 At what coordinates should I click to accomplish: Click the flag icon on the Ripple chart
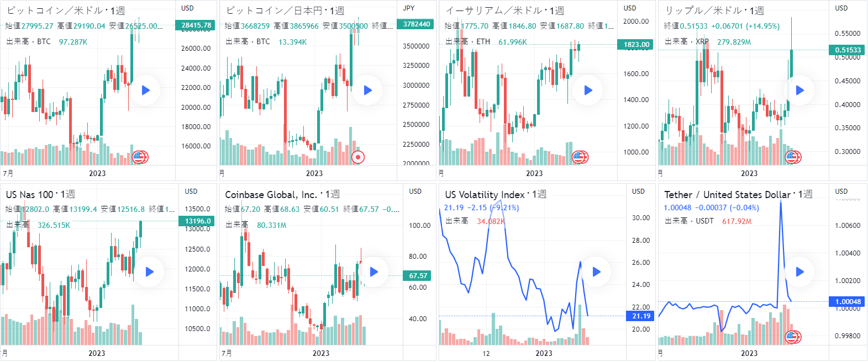click(x=793, y=157)
